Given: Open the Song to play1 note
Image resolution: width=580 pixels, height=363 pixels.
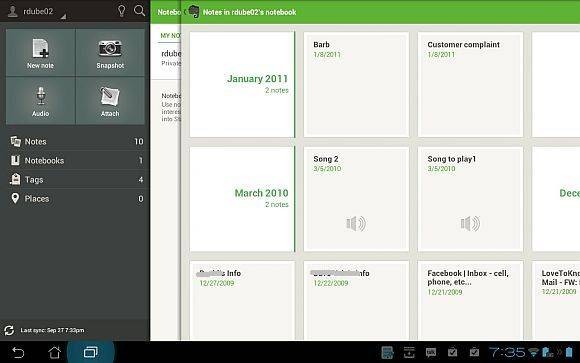Looking at the screenshot, I should pos(471,199).
